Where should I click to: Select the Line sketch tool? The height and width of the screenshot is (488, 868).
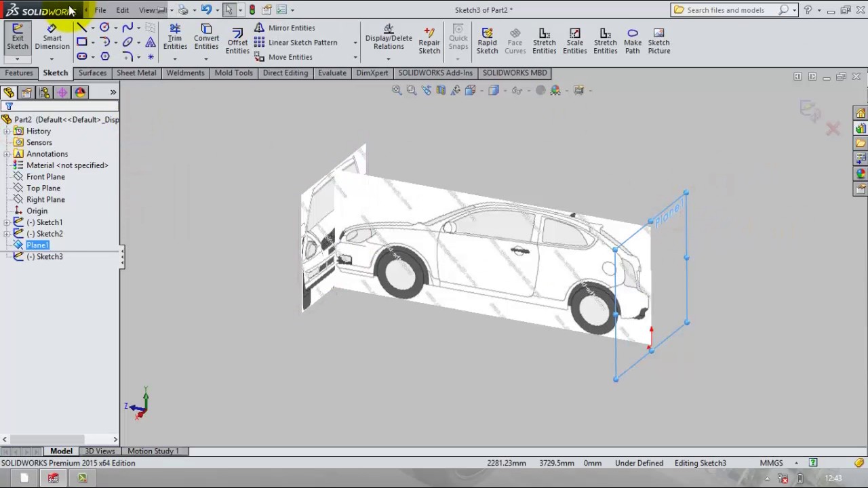pos(81,28)
